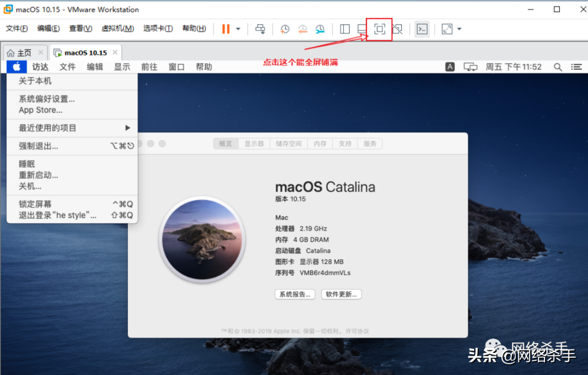
Task: Click the Unity mode toolbar icon
Action: pyautogui.click(x=397, y=29)
